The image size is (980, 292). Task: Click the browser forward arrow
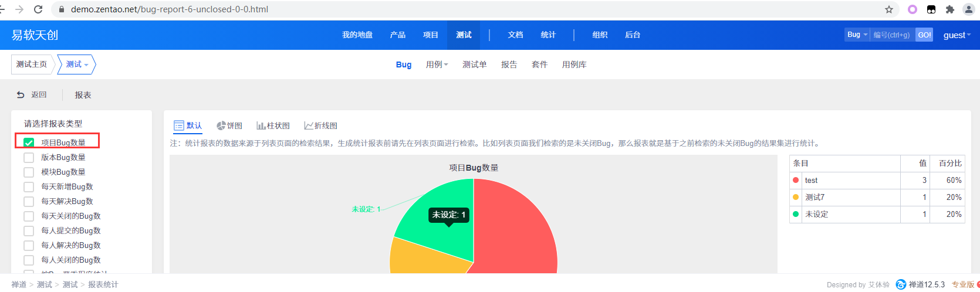click(x=19, y=9)
